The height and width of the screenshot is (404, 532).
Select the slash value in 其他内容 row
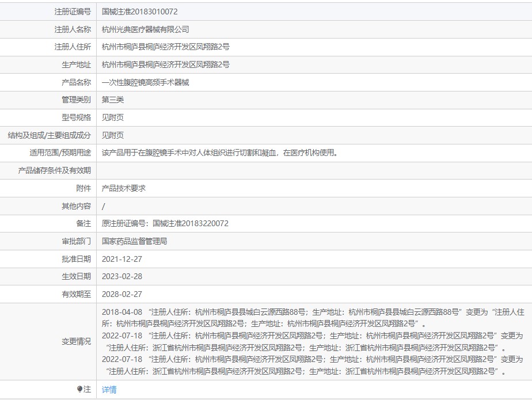(104, 206)
